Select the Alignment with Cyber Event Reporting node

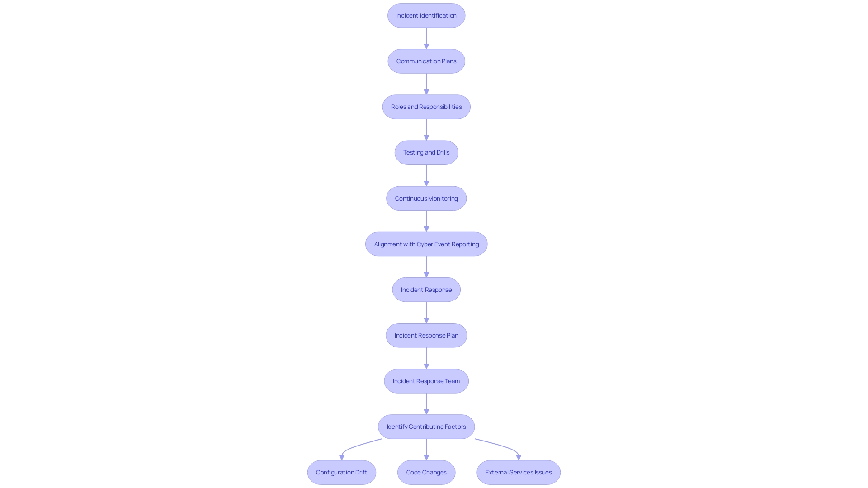426,244
